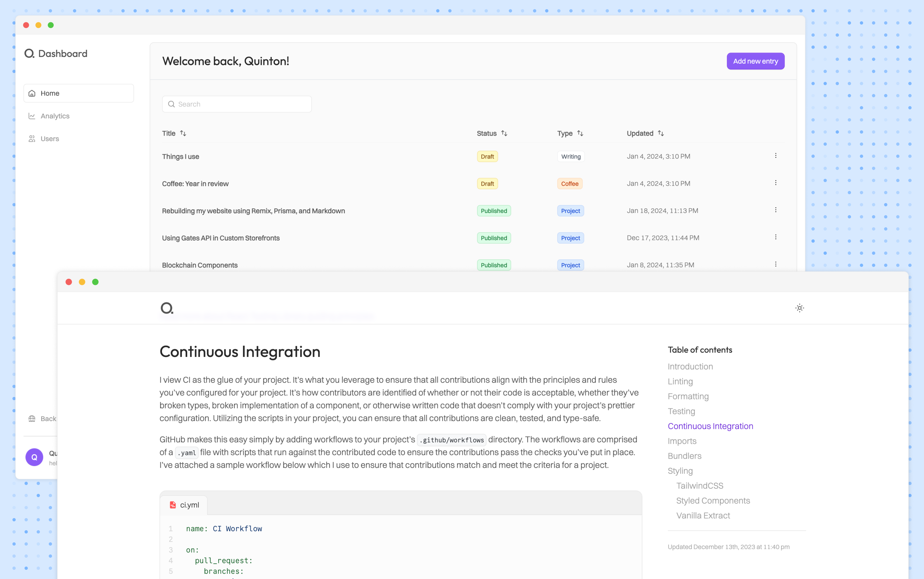Click the search magnifier icon
The height and width of the screenshot is (579, 924).
(x=172, y=104)
